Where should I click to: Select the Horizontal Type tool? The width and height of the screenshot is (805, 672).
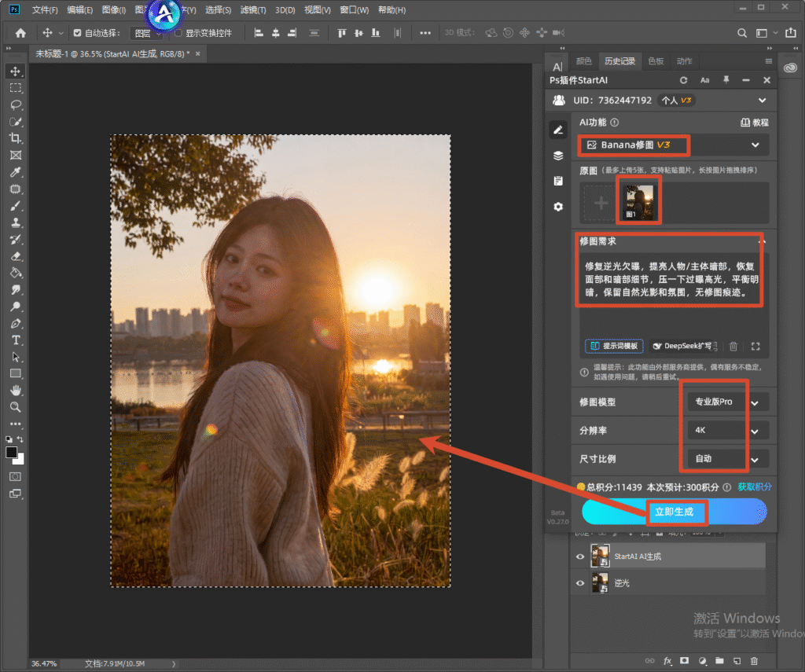click(x=16, y=340)
